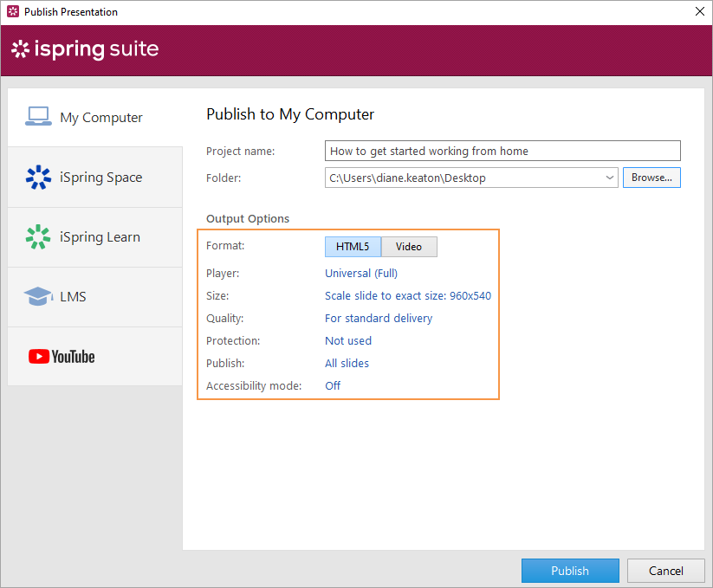Select Video output format

pos(409,247)
